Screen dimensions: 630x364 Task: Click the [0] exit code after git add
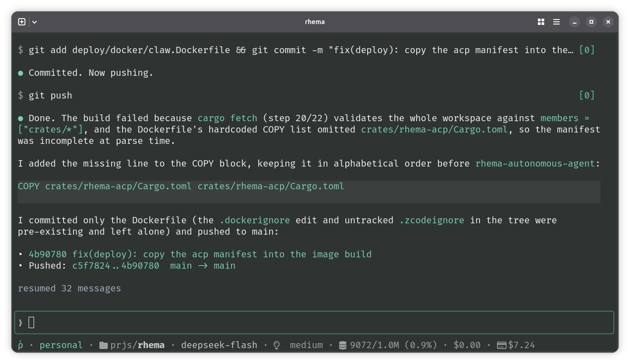coord(587,50)
